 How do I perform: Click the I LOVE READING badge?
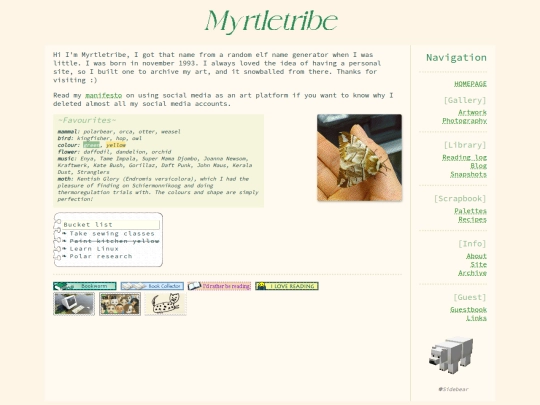(287, 286)
